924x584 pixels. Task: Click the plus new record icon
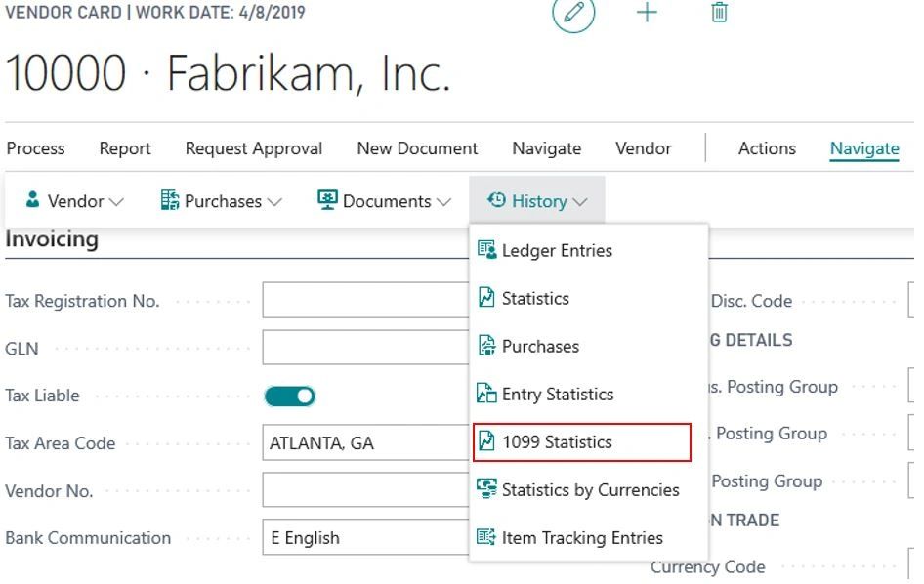647,13
